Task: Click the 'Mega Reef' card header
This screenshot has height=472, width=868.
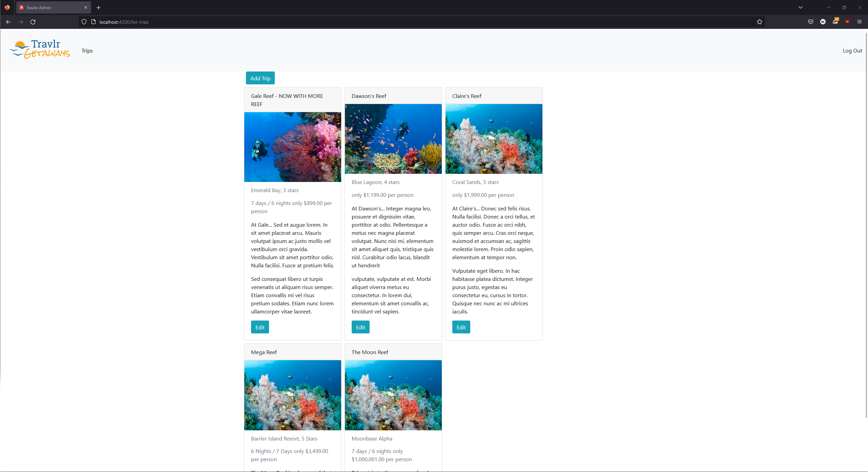Action: click(x=293, y=352)
